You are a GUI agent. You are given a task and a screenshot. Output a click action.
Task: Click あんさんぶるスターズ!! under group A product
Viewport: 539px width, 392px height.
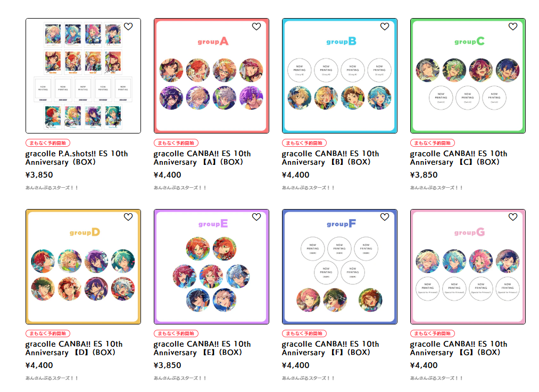point(180,188)
